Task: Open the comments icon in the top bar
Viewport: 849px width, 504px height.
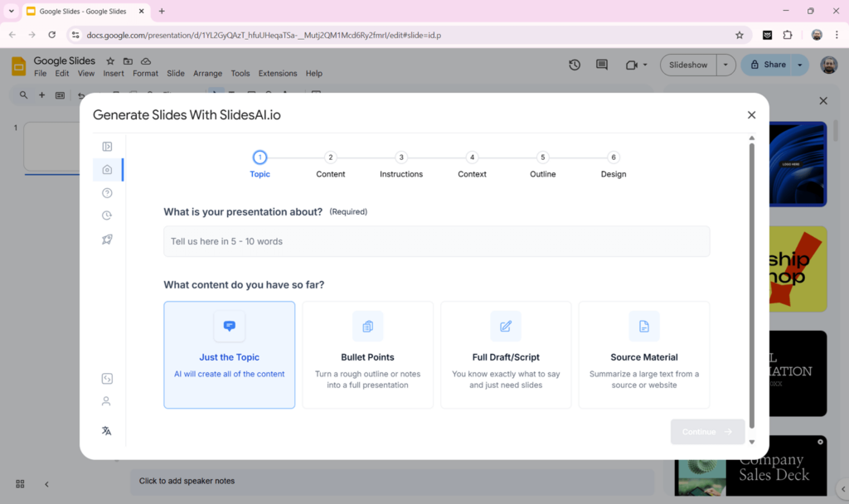Action: tap(601, 64)
